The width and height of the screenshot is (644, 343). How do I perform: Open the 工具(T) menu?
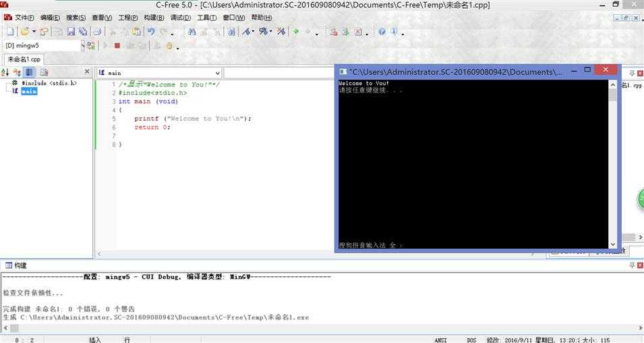(206, 18)
